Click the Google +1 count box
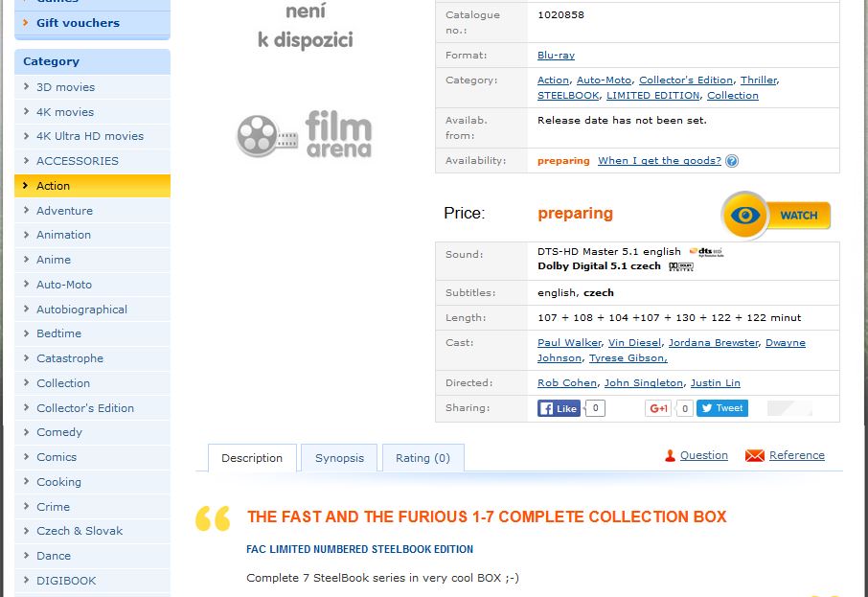The height and width of the screenshot is (597, 868). click(x=685, y=409)
